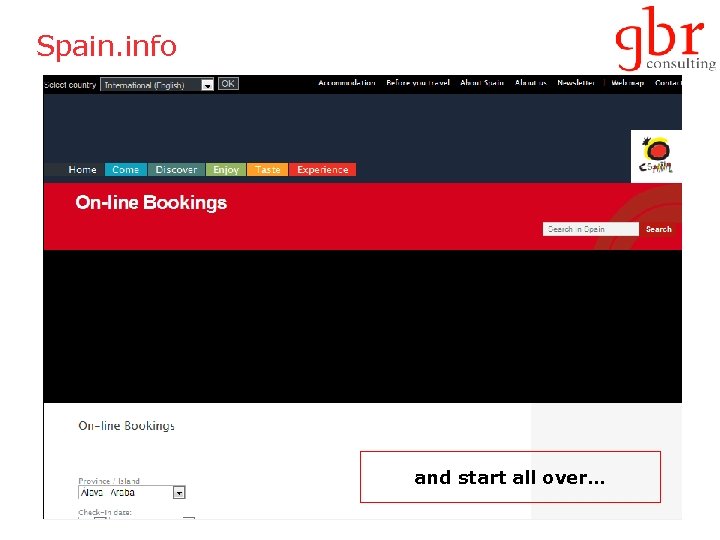This screenshot has width=720, height=540.
Task: Click the white On-line Bookings section title
Action: tap(126, 426)
